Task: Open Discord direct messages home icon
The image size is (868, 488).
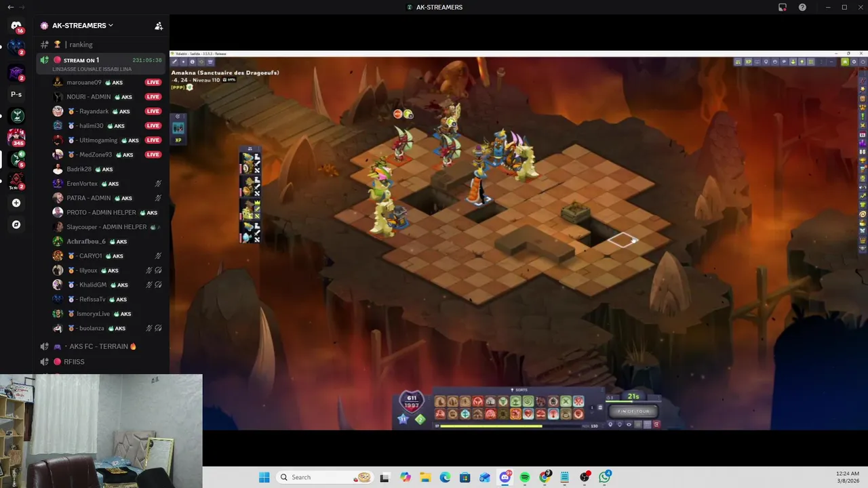Action: point(16,26)
